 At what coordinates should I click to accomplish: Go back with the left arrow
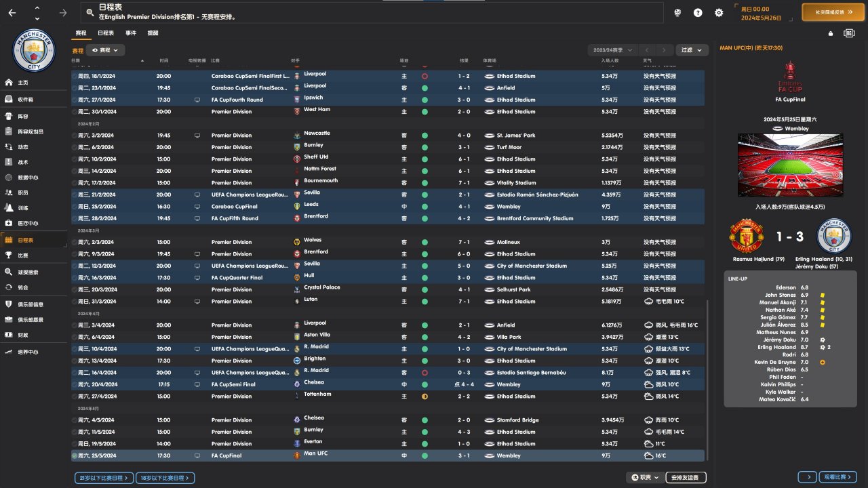12,13
